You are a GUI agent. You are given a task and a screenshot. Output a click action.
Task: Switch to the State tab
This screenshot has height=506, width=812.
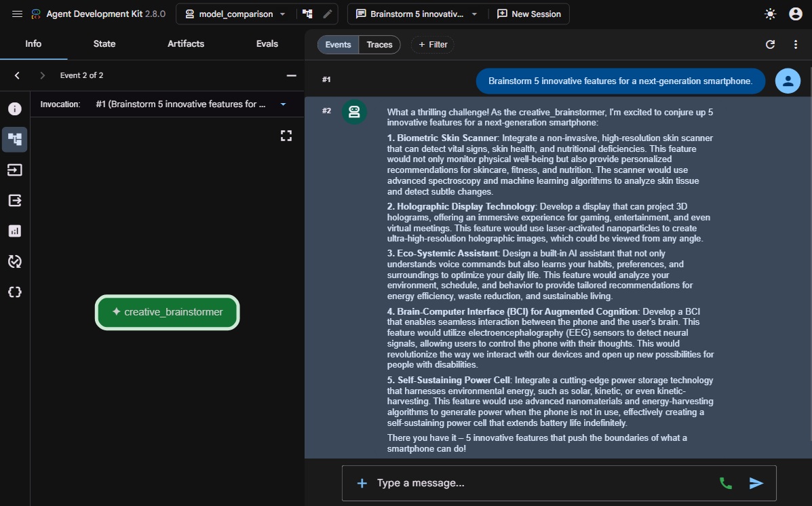click(104, 44)
